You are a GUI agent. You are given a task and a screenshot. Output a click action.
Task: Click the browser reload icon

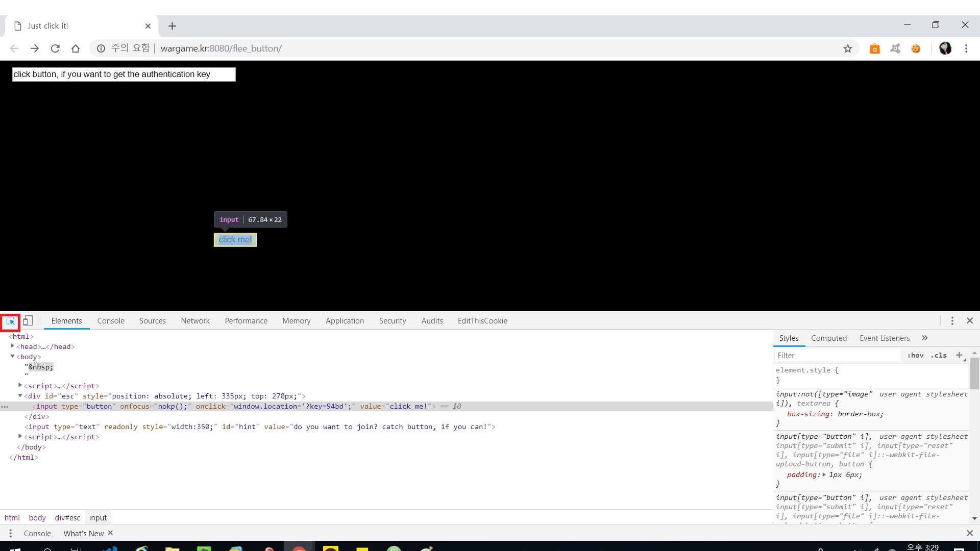(55, 48)
